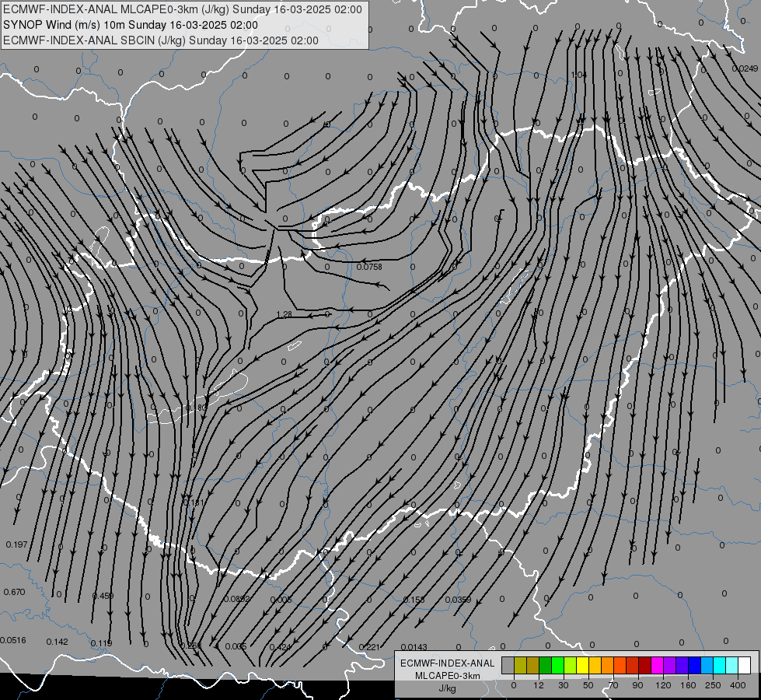Image resolution: width=761 pixels, height=700 pixels.
Task: Click the map value 0.197
Action: click(16, 544)
